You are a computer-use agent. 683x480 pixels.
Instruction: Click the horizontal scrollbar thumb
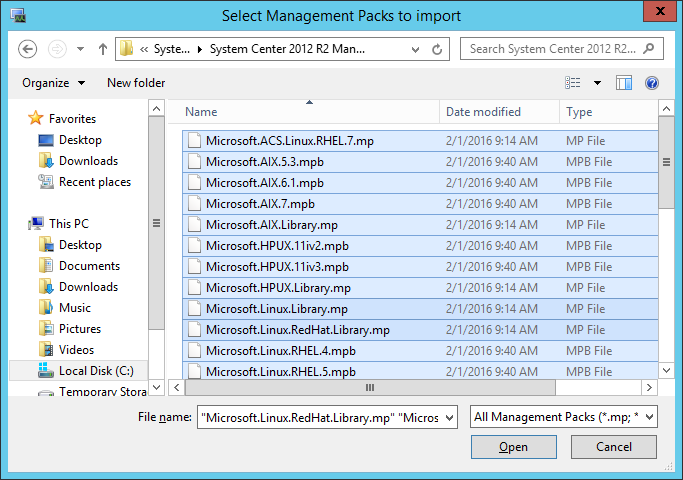(370, 387)
